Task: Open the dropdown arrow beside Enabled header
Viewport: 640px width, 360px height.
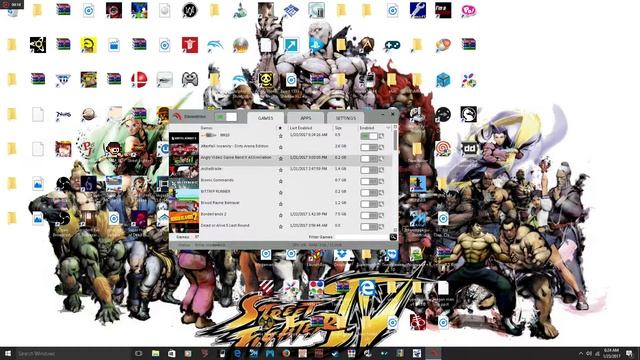Action: 388,128
